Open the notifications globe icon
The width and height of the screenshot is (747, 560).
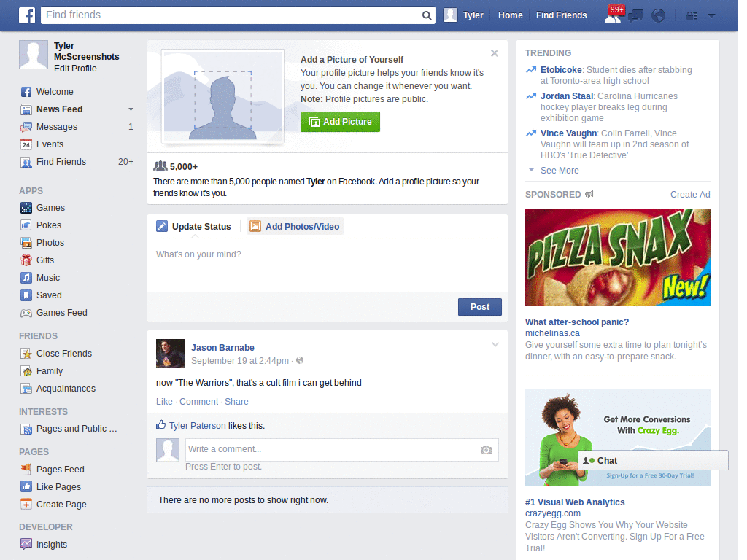click(x=659, y=16)
